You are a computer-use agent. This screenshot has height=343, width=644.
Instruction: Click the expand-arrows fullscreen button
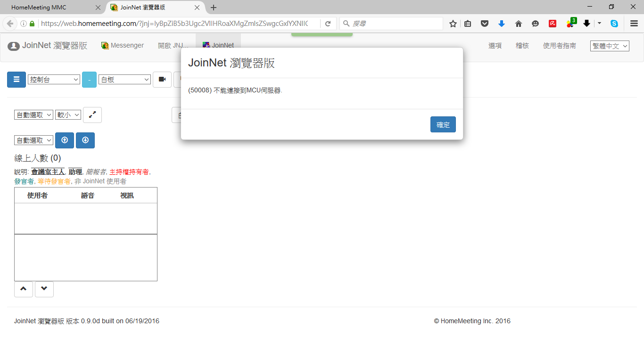92,115
